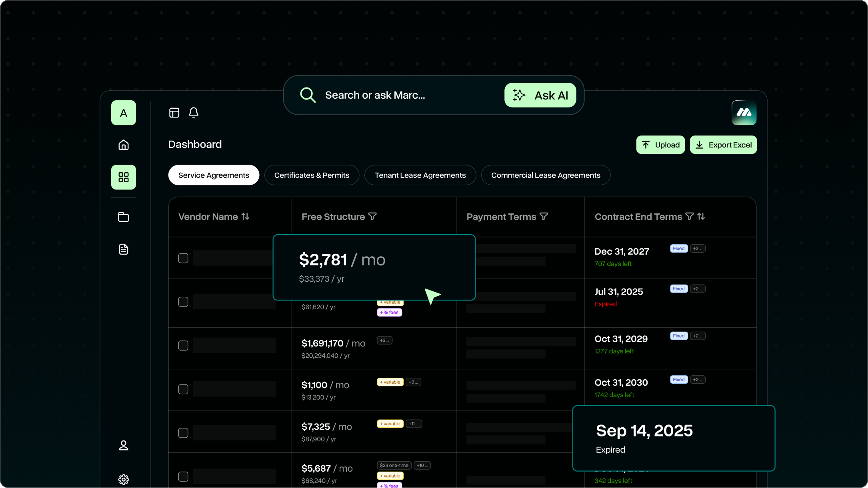Open the user profile icon in sidebar

click(124, 445)
